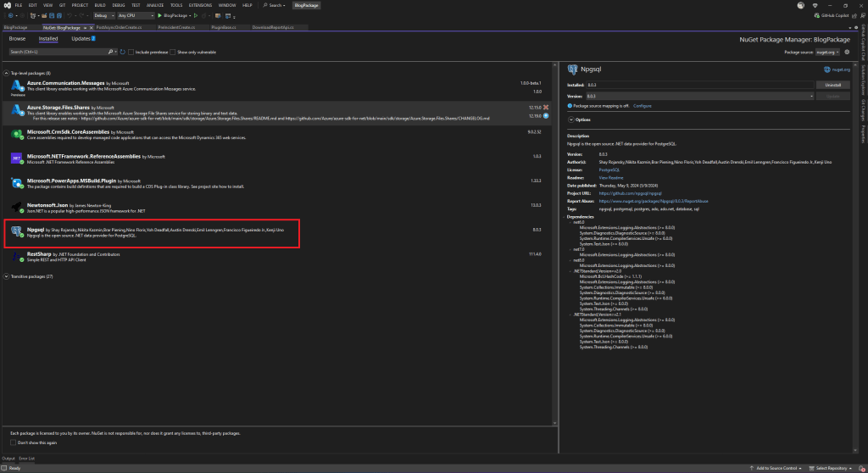This screenshot has height=473, width=868.
Task: Click the Undo toolbar arrow
Action: click(70, 15)
